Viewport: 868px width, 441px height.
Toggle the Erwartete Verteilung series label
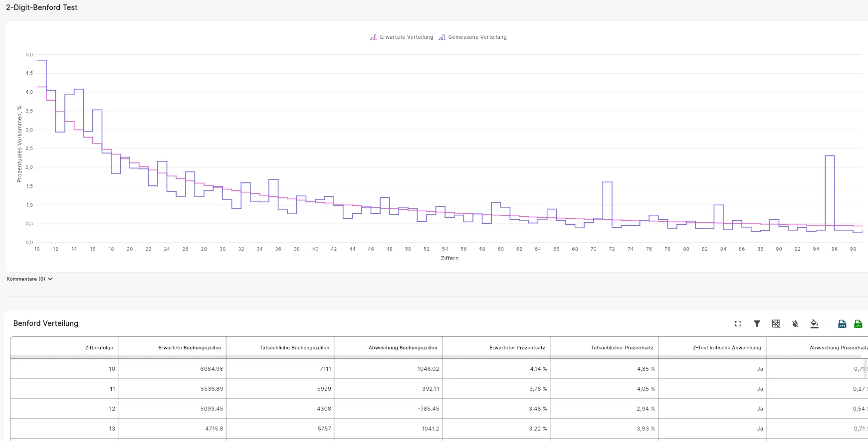407,37
